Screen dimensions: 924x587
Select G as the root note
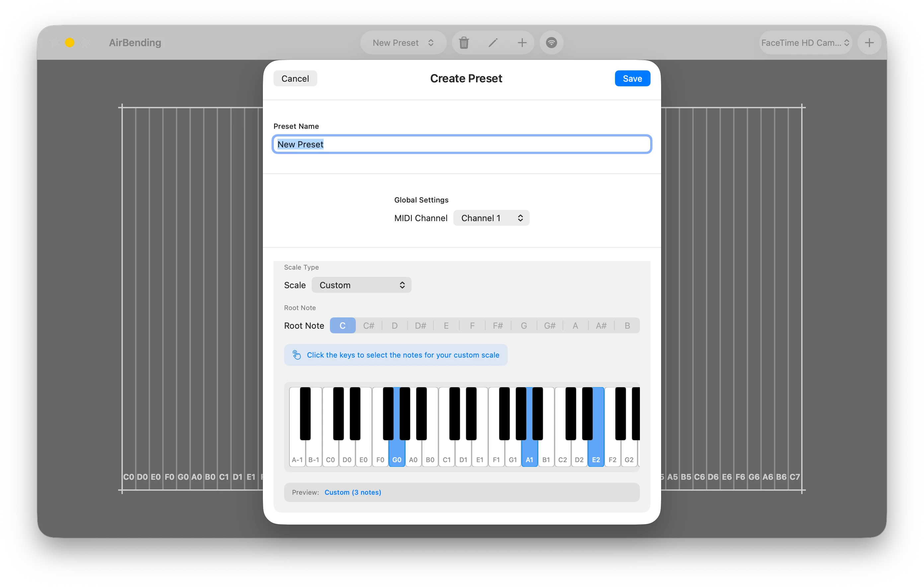click(x=524, y=325)
